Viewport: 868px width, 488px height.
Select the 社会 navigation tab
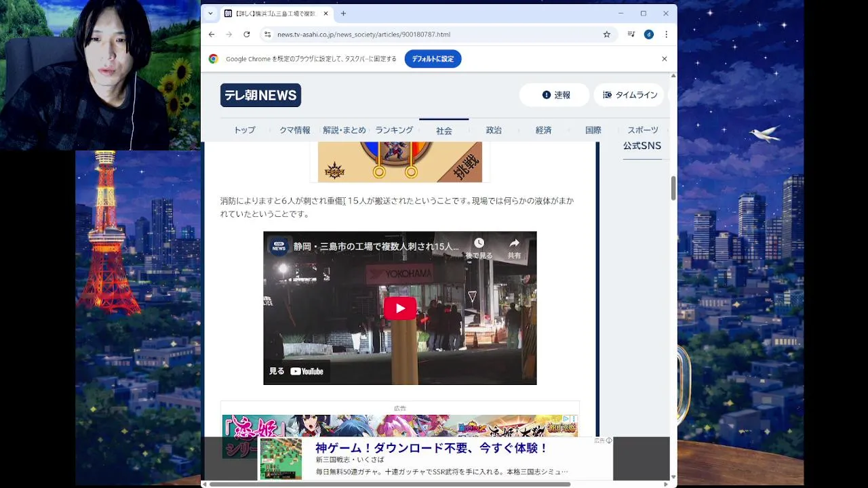(444, 130)
